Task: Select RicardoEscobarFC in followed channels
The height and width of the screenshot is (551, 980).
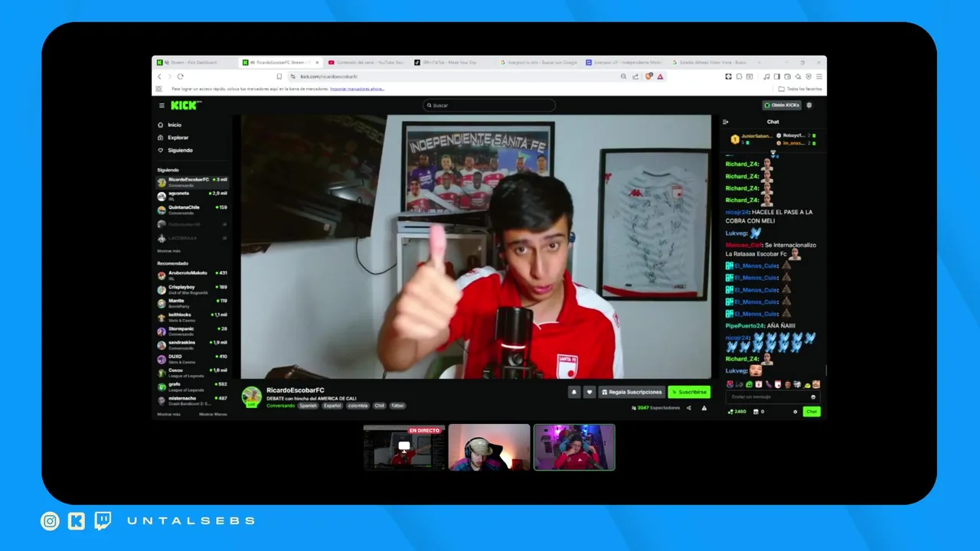Action: click(192, 182)
